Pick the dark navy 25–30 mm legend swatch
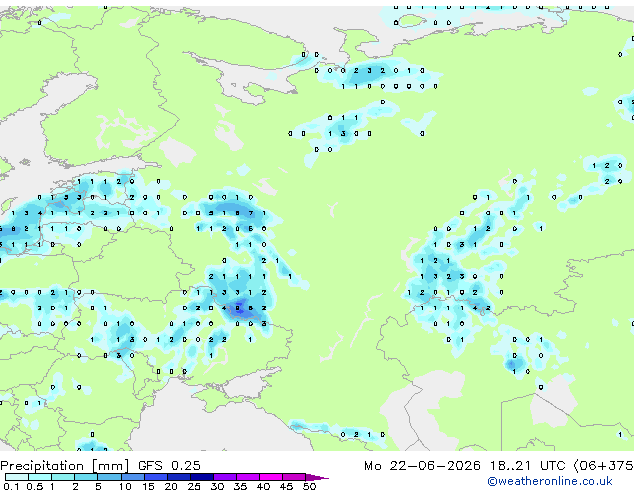 (202, 477)
